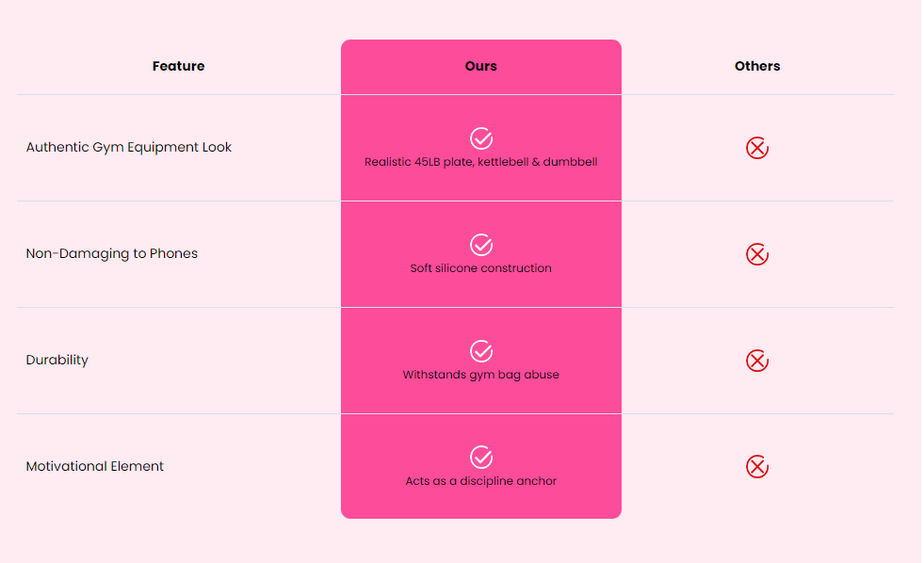Click the red X icon in the Authentic Gym Equipment row
Screen dimensions: 924x563
[756, 148]
